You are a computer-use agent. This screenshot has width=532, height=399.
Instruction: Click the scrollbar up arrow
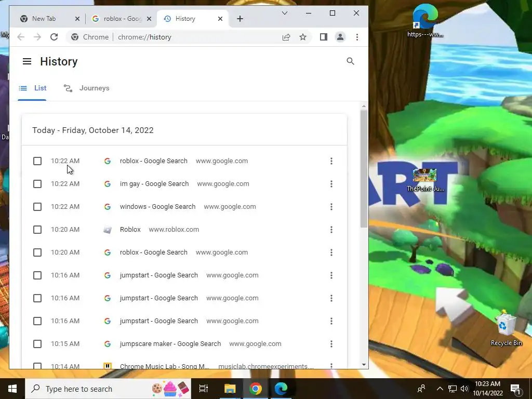coord(364,106)
